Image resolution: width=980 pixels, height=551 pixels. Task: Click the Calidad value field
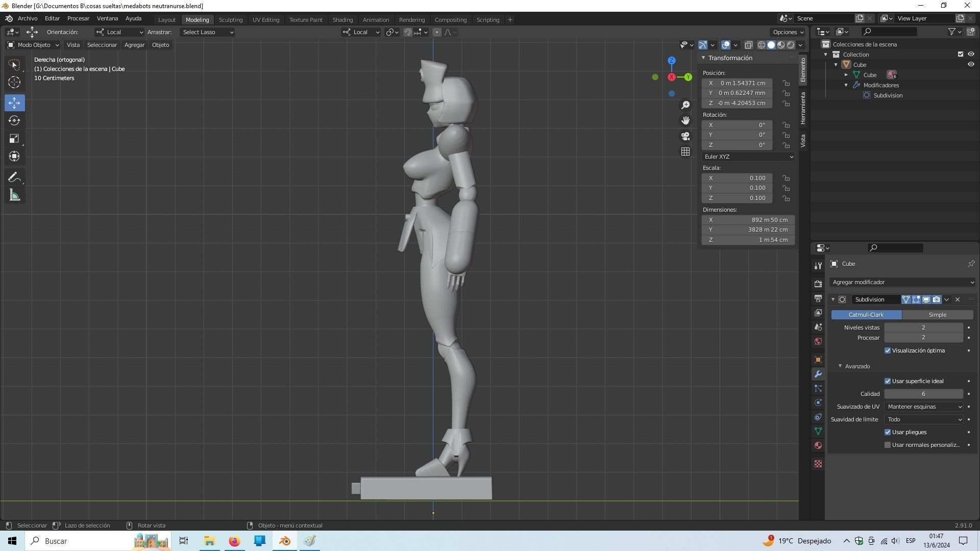click(923, 394)
